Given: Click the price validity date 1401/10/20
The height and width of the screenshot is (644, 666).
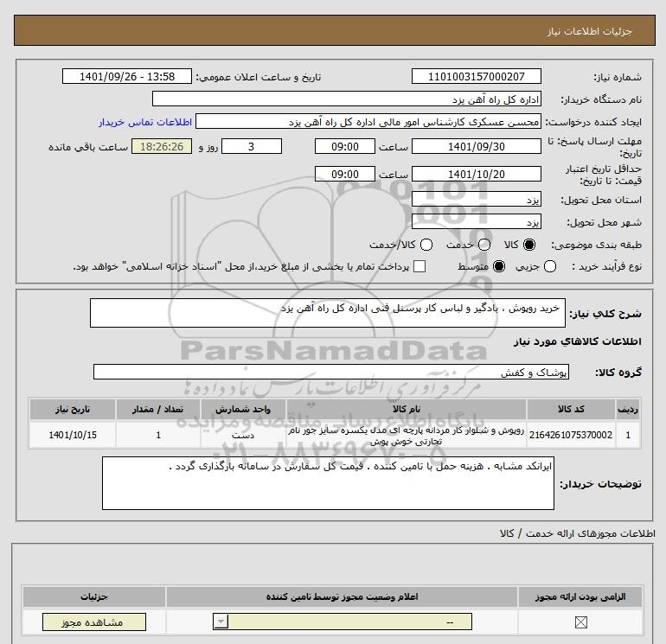Looking at the screenshot, I should 476,174.
